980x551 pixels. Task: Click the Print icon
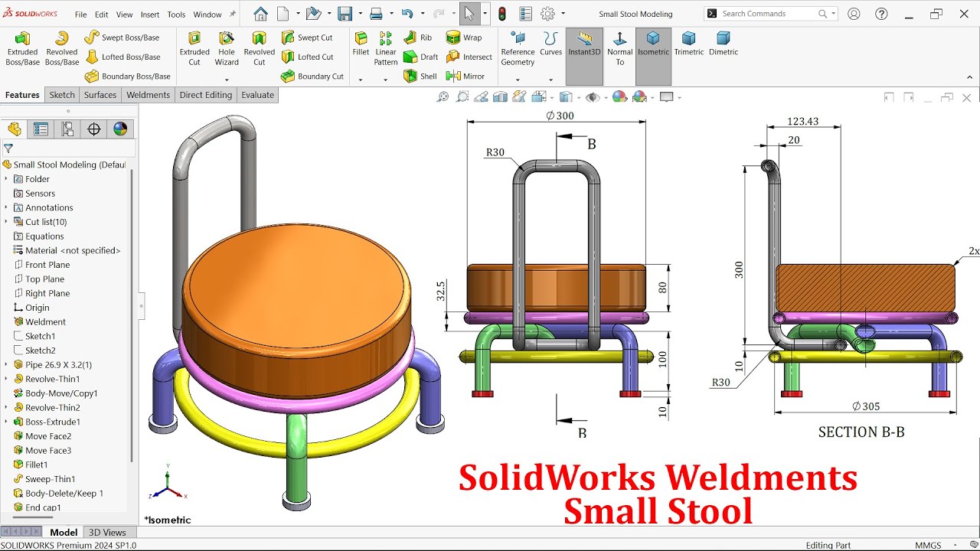point(376,14)
